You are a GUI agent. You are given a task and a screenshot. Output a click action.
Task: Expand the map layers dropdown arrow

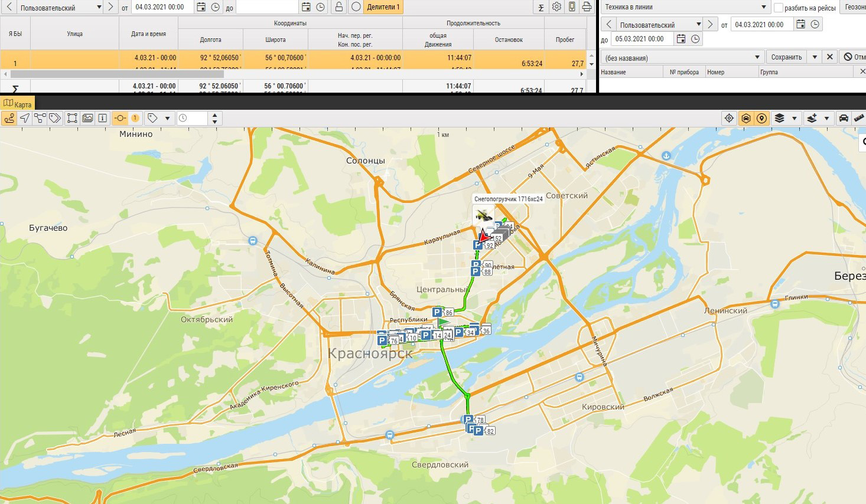pyautogui.click(x=794, y=118)
